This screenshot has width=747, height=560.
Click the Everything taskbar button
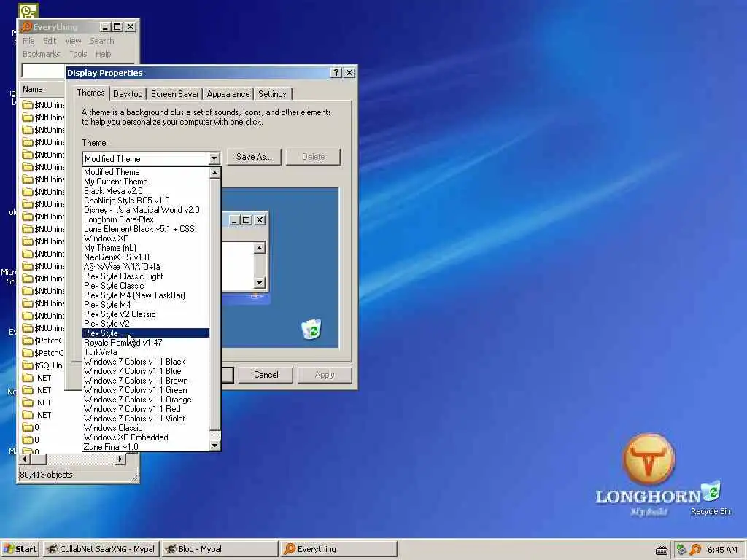(x=338, y=549)
